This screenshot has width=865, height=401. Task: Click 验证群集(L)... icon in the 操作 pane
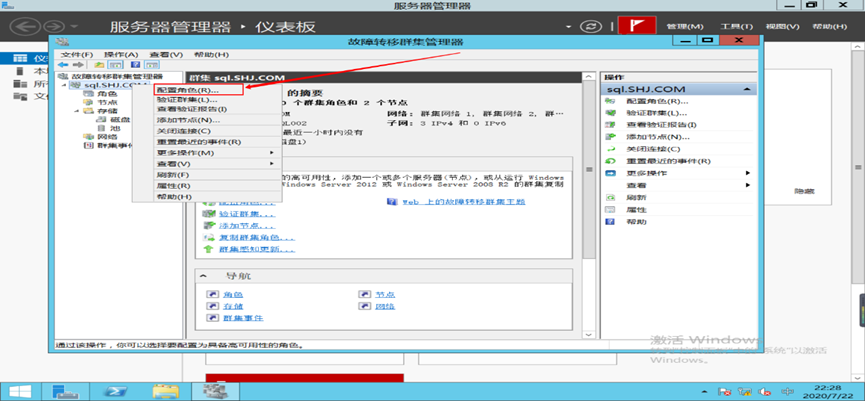[x=610, y=113]
